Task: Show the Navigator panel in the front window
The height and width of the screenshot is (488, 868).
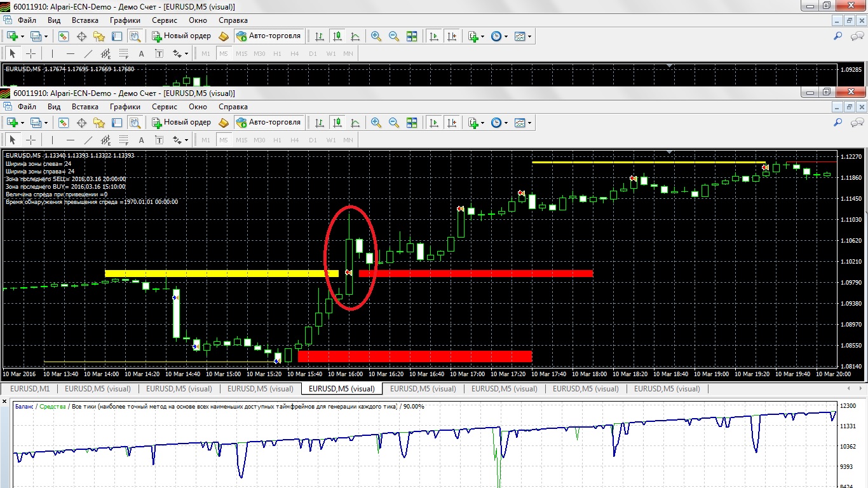Action: point(99,123)
